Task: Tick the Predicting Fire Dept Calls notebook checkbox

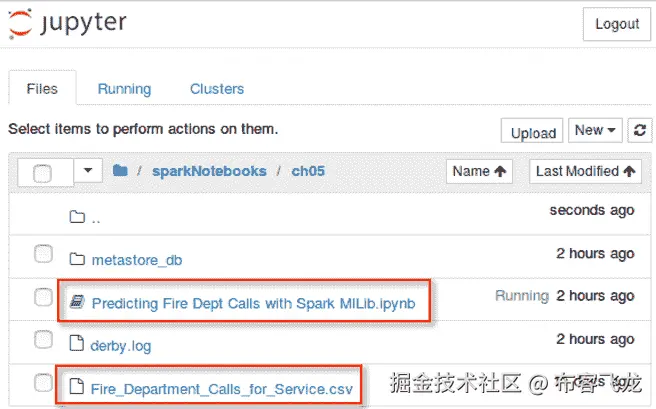Action: [43, 297]
